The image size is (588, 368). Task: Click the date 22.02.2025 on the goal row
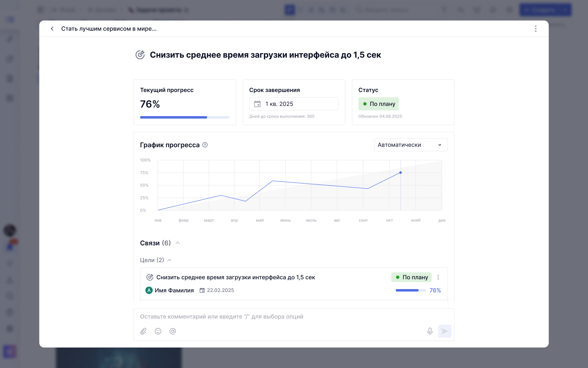point(220,290)
